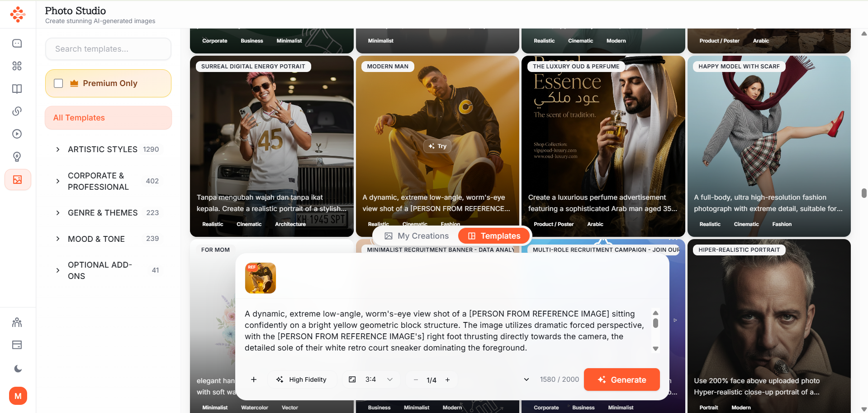Click Architecture tag on Surreal Portrait card
868x413 pixels.
click(x=290, y=224)
